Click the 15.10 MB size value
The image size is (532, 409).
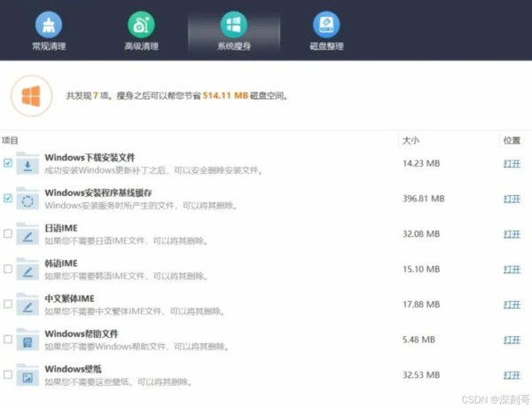(421, 270)
